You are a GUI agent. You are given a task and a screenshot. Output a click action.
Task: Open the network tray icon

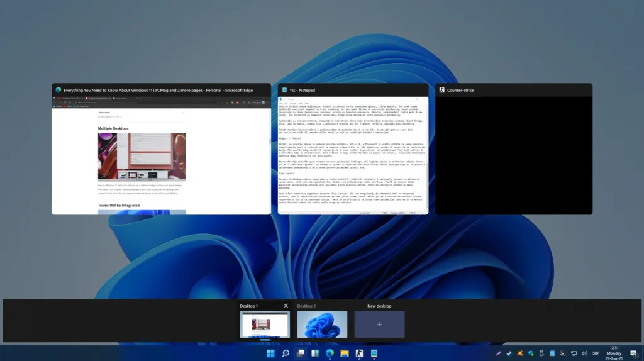574,353
